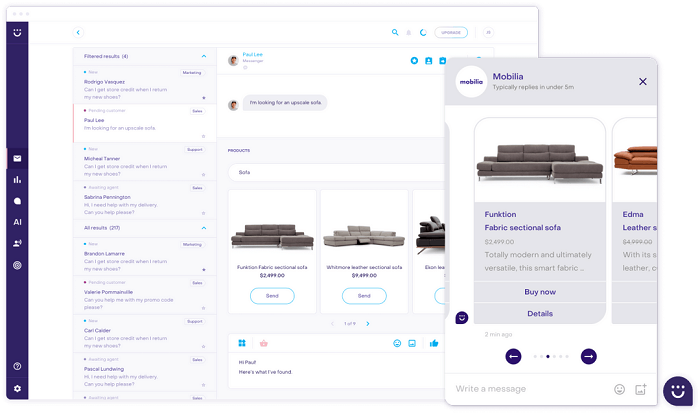
Task: Send the Whitmore leather sectional sofa
Action: [x=364, y=296]
